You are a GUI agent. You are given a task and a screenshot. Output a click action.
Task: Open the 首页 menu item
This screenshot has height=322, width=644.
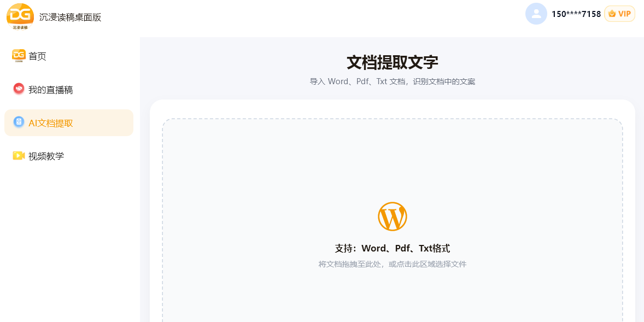coord(69,56)
